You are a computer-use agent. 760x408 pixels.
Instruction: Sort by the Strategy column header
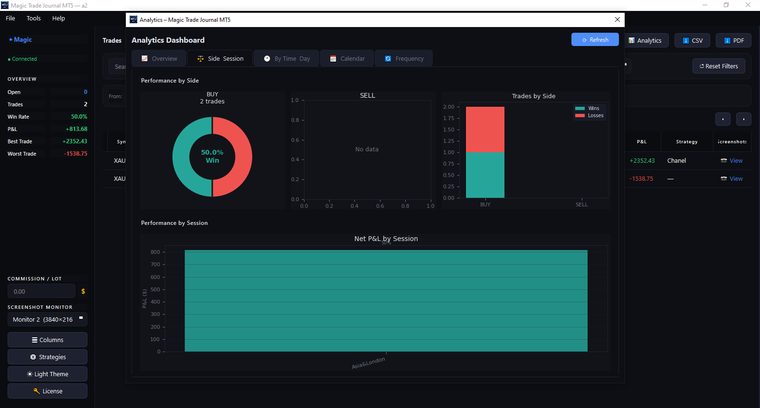(x=687, y=142)
